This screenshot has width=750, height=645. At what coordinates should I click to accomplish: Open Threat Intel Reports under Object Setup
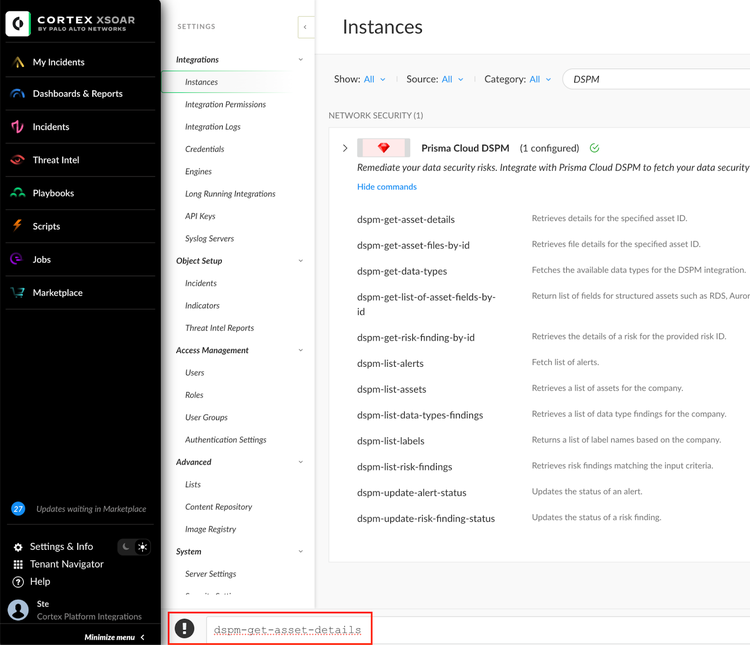pyautogui.click(x=220, y=328)
